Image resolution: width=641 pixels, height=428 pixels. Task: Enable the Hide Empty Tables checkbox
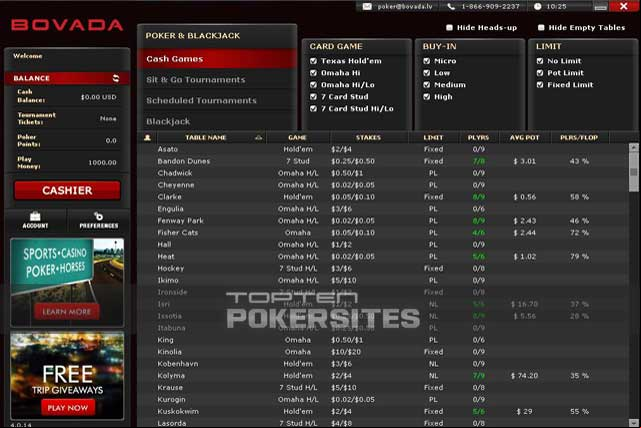coord(541,27)
